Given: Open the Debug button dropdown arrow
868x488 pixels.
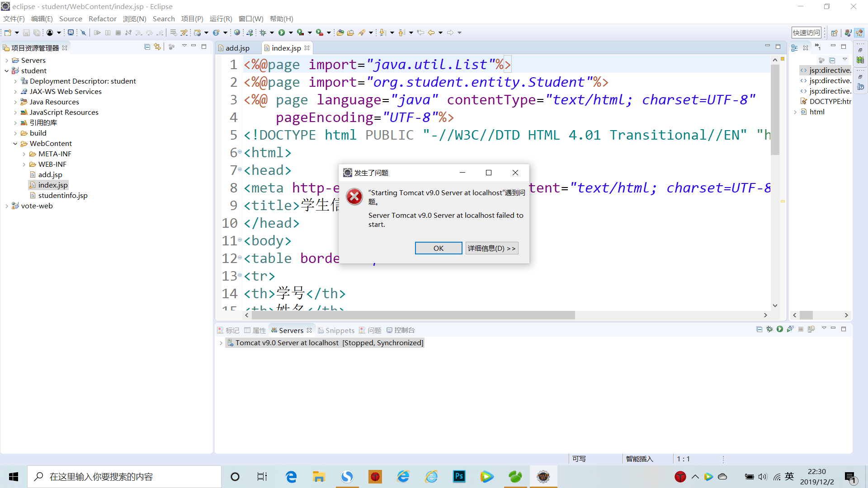Looking at the screenshot, I should [272, 33].
